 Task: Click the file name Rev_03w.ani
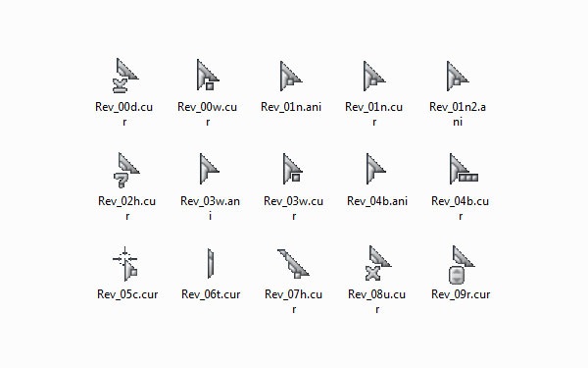[x=210, y=208]
